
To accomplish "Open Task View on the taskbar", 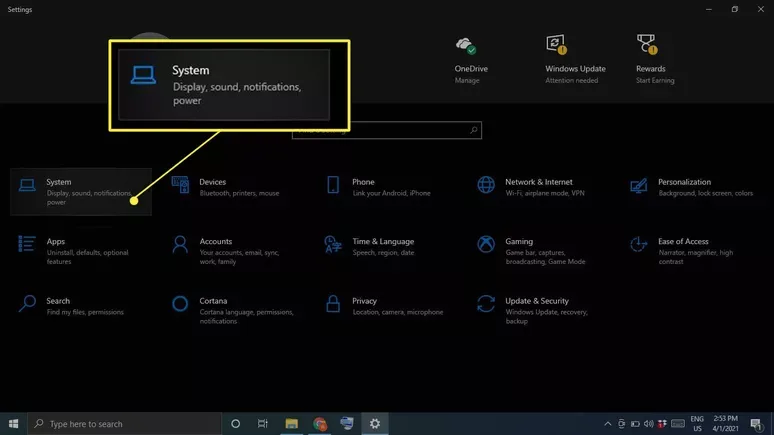I will (x=263, y=424).
